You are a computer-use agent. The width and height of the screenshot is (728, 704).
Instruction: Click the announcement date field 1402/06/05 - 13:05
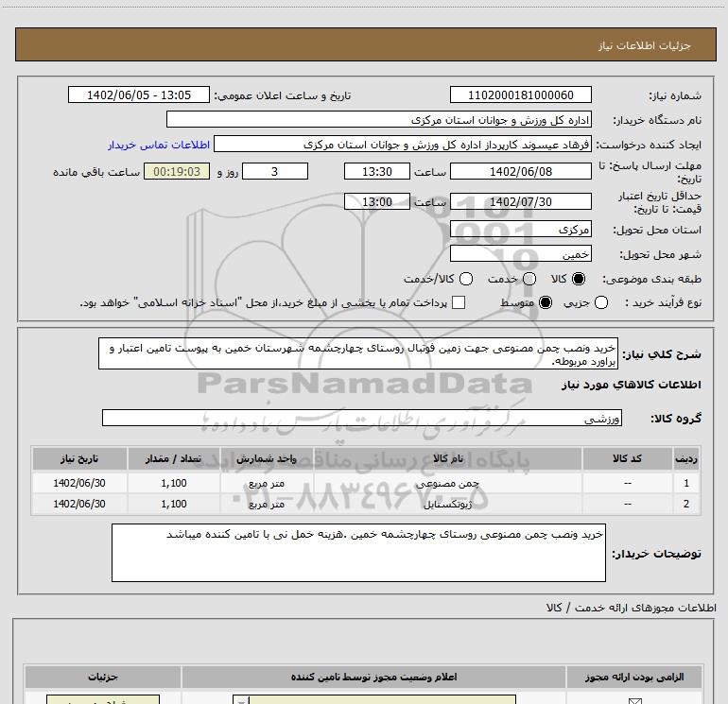(139, 94)
